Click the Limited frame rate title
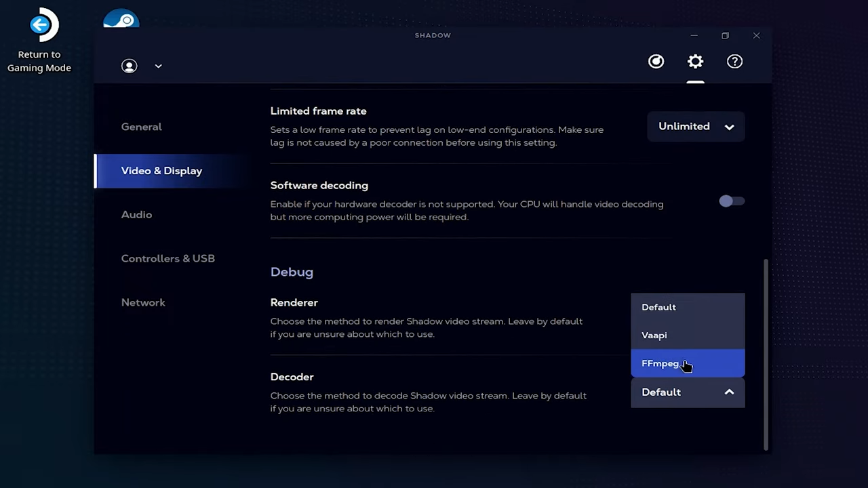The image size is (868, 488). coord(318,111)
